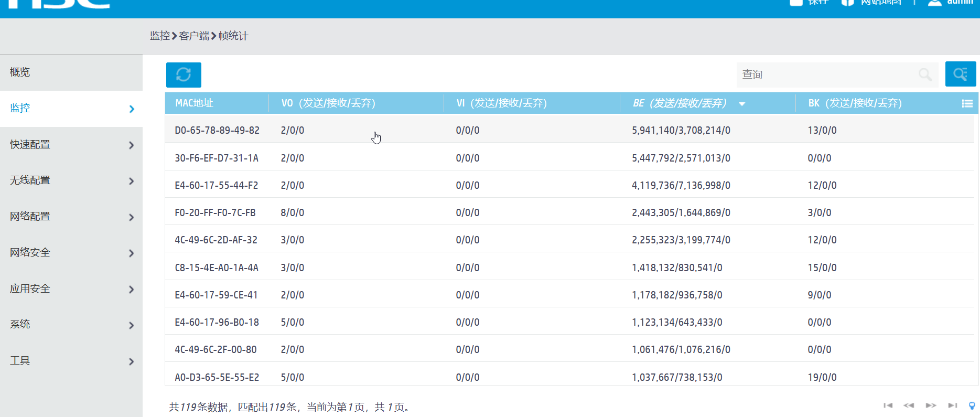Click BK value 19/0/0
This screenshot has height=417, width=980.
click(x=822, y=377)
